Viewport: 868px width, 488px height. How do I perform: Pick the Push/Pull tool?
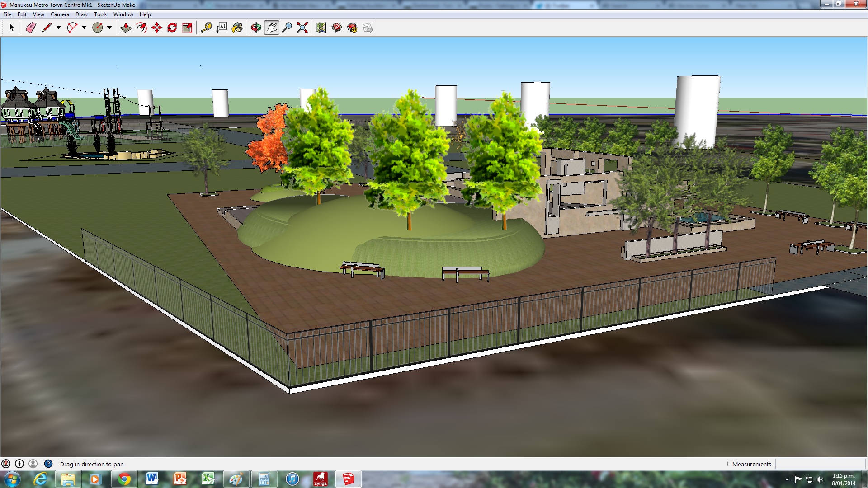pos(126,28)
